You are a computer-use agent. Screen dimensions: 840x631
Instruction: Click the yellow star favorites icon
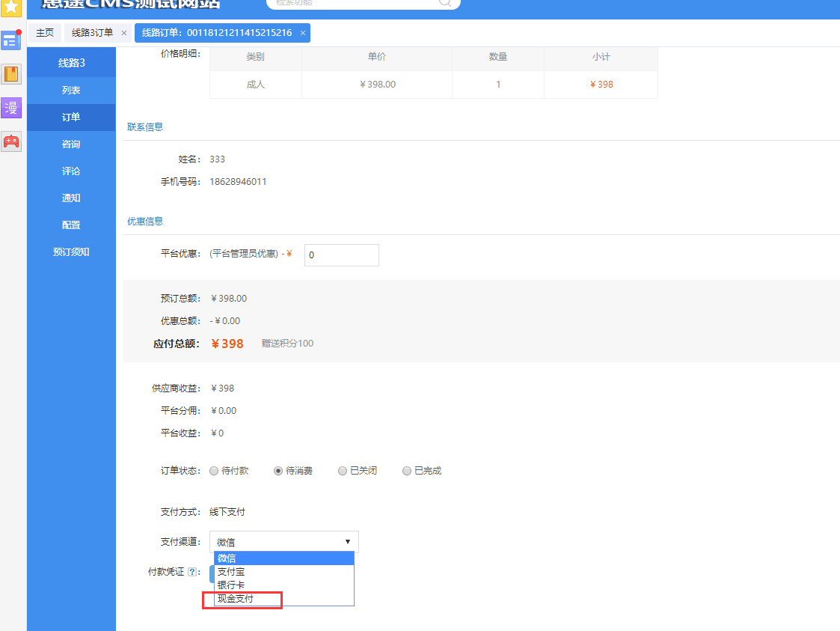pos(10,7)
